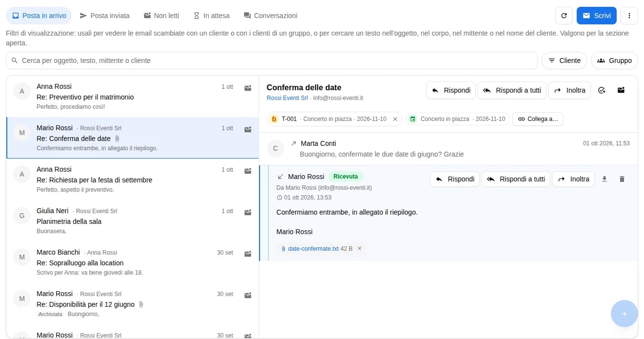Open 'Planimetria della sala' from Giulia Neri
The image size is (644, 339).
(132, 221)
